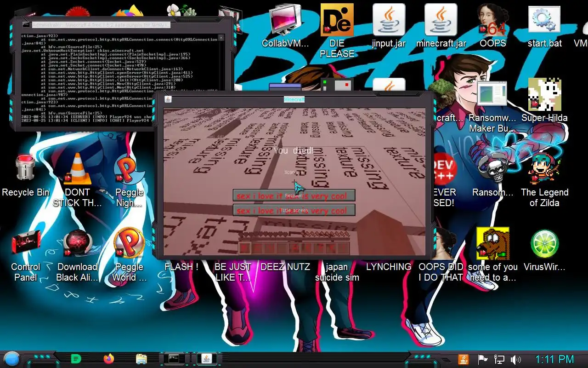Select the DONT STICK TH... traffic cone icon

(x=77, y=180)
